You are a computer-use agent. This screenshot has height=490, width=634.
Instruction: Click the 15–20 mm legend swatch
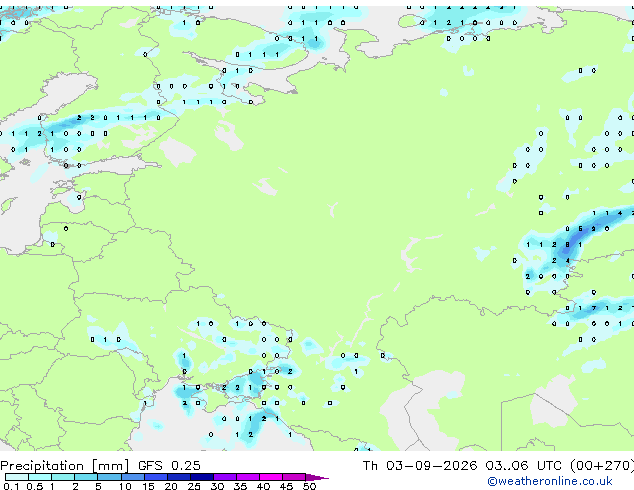point(156,477)
